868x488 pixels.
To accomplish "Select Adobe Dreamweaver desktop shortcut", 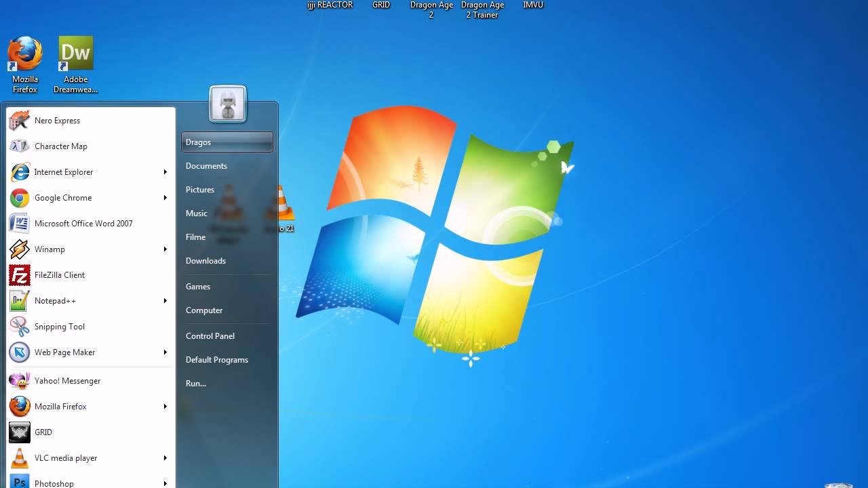I will tap(75, 65).
